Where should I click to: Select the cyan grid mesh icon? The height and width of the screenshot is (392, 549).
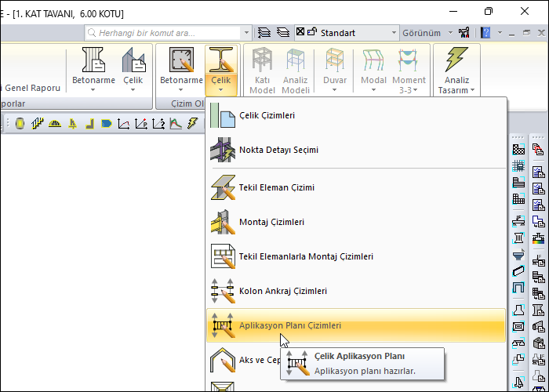pyautogui.click(x=518, y=166)
